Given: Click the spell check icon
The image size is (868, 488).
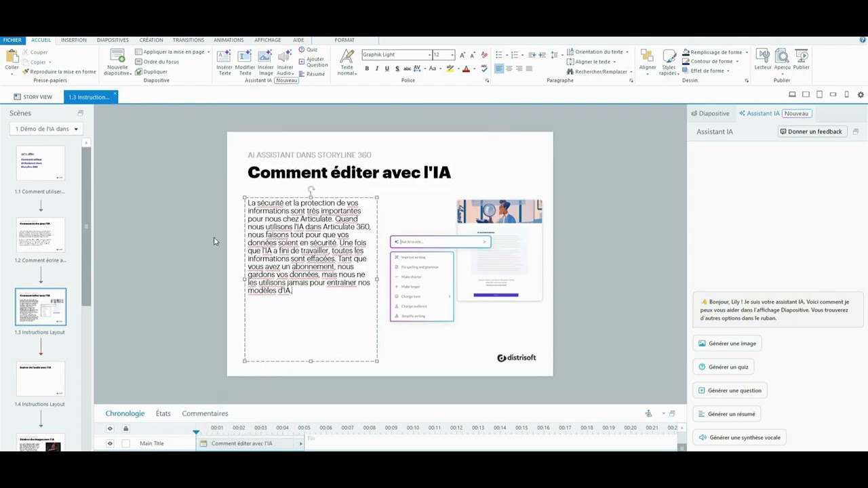Looking at the screenshot, I should point(484,68).
